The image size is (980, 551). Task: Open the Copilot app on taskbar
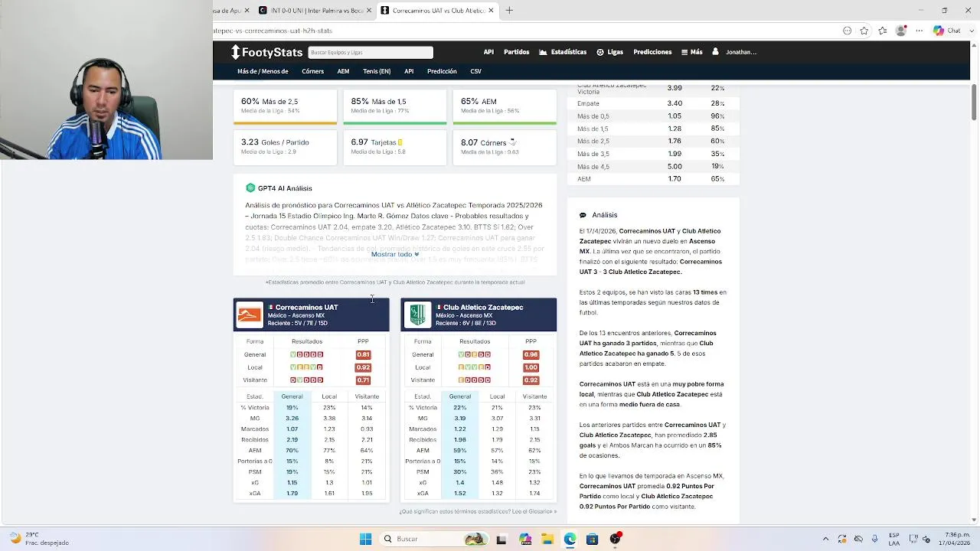coord(525,539)
